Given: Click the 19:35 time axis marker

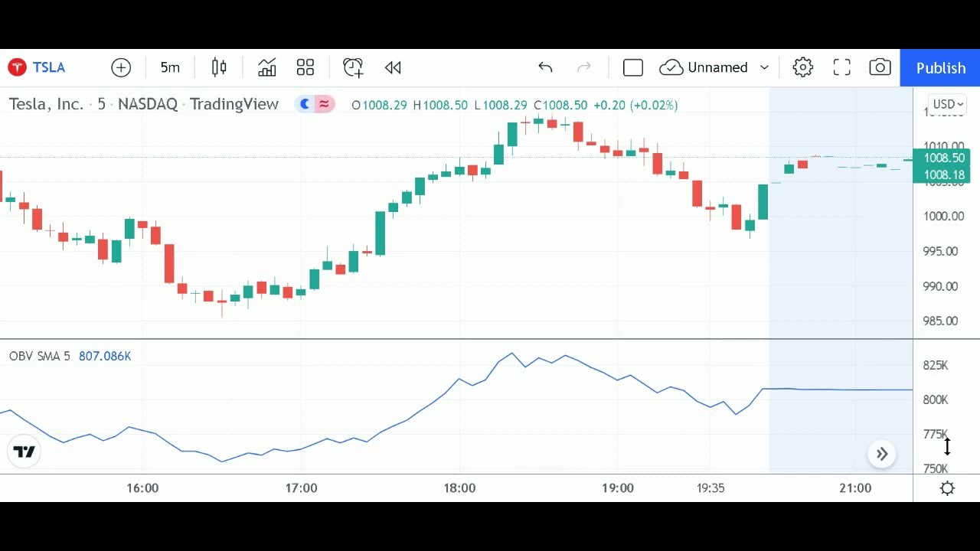Looking at the screenshot, I should (710, 487).
